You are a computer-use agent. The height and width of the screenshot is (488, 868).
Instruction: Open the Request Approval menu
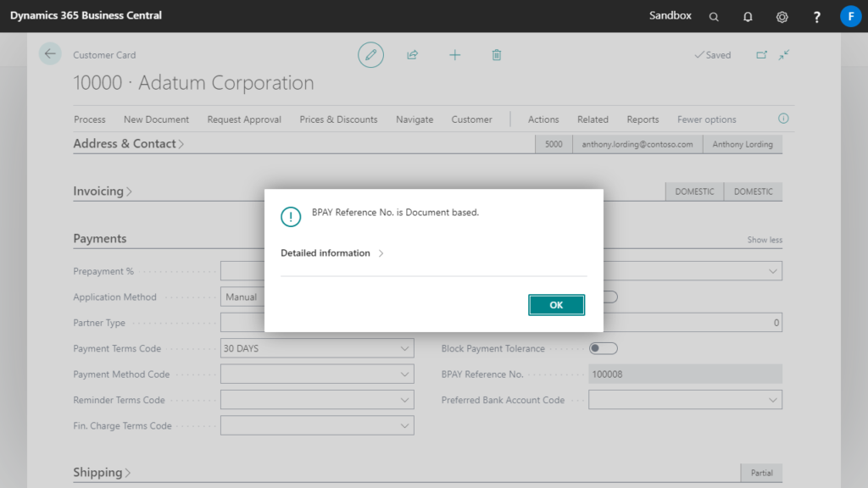(x=244, y=119)
